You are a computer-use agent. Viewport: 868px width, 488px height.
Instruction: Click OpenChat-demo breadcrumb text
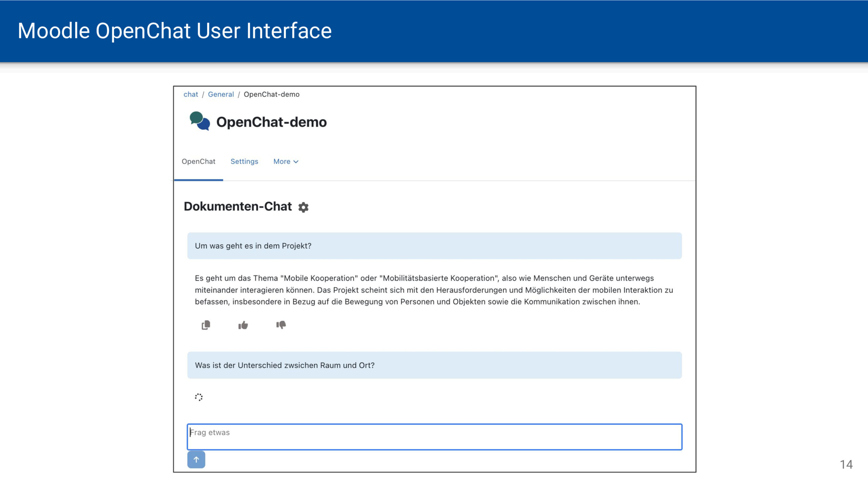271,95
